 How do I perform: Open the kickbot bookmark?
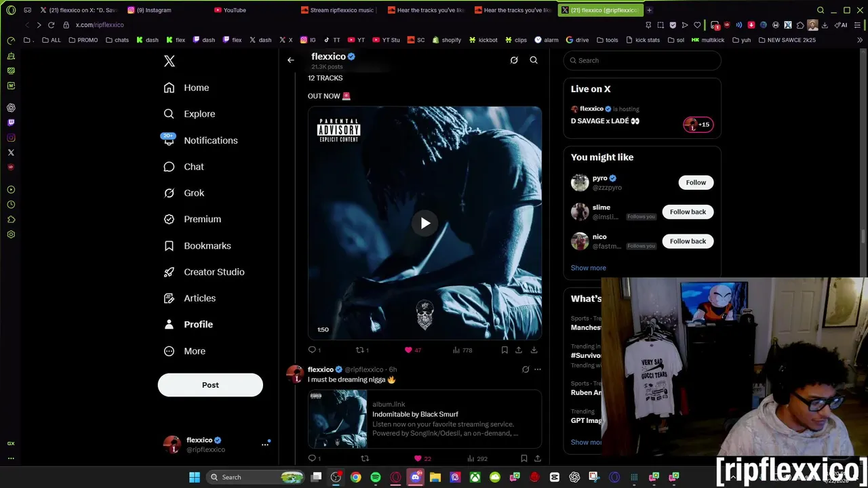pyautogui.click(x=483, y=40)
